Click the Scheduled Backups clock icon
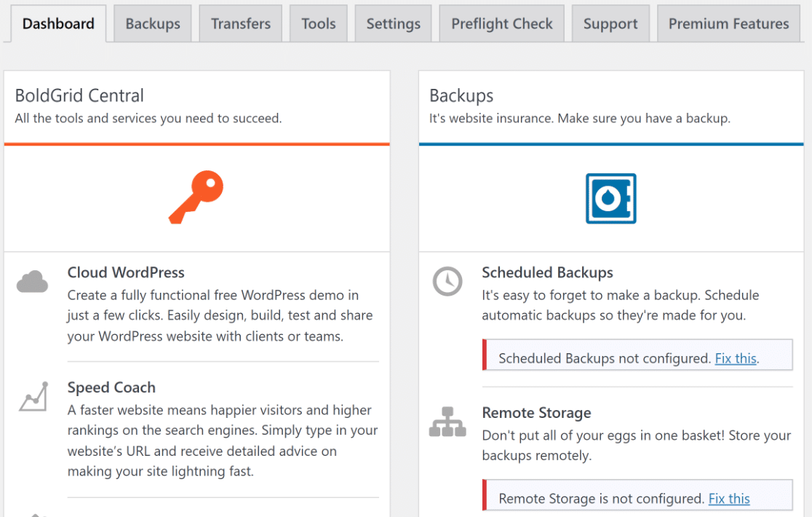Screen dimensions: 812x517 coord(447,281)
